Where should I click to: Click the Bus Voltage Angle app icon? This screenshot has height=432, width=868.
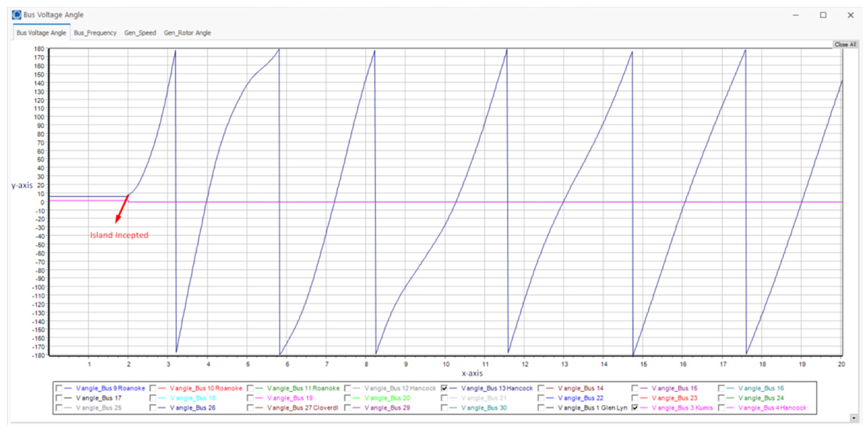click(16, 15)
